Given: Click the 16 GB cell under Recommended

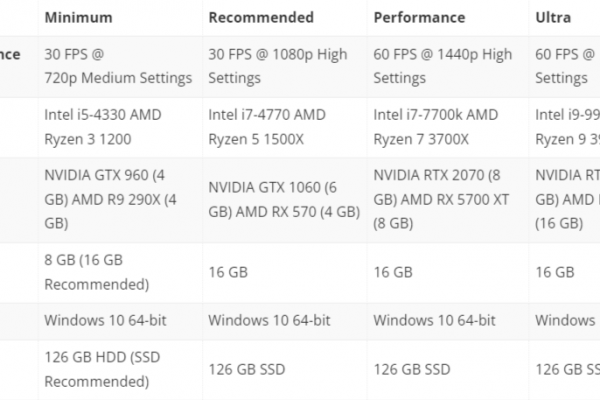Looking at the screenshot, I should pos(285,273).
